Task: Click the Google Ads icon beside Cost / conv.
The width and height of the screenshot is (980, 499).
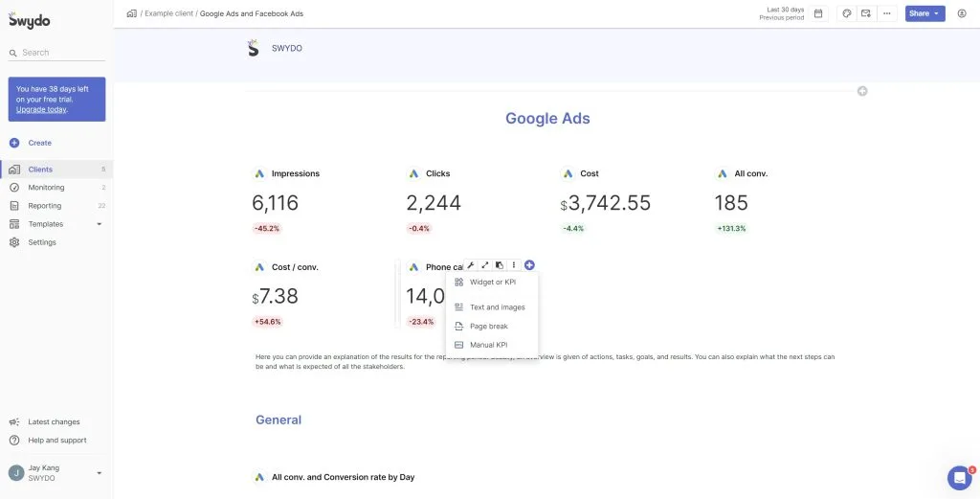Action: pyautogui.click(x=259, y=267)
